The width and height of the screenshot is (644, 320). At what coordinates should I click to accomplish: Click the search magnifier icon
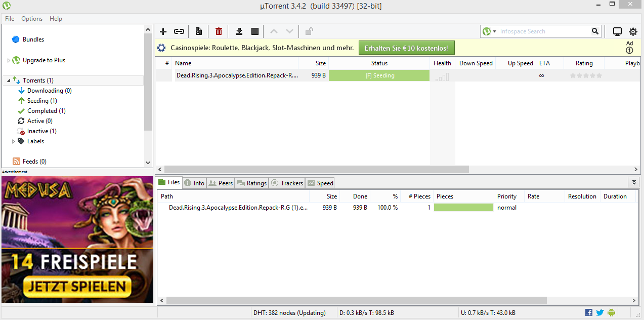pyautogui.click(x=595, y=31)
